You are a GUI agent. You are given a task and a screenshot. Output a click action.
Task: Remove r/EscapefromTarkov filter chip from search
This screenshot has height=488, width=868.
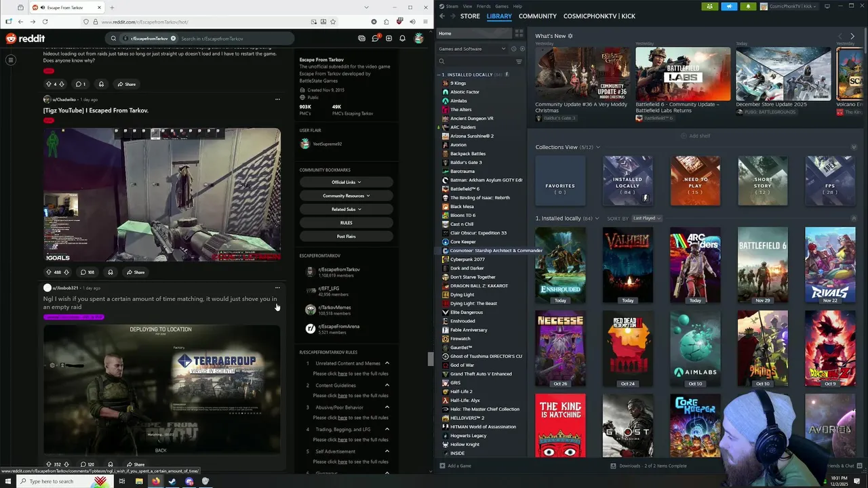173,39
